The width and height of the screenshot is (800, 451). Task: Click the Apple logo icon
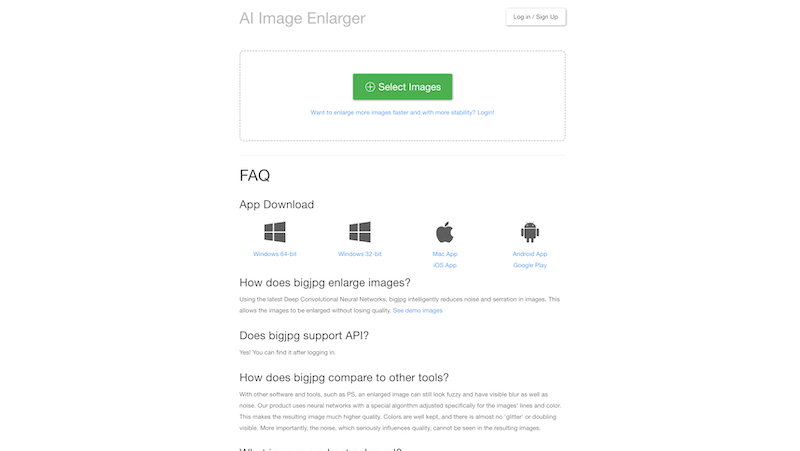[445, 232]
